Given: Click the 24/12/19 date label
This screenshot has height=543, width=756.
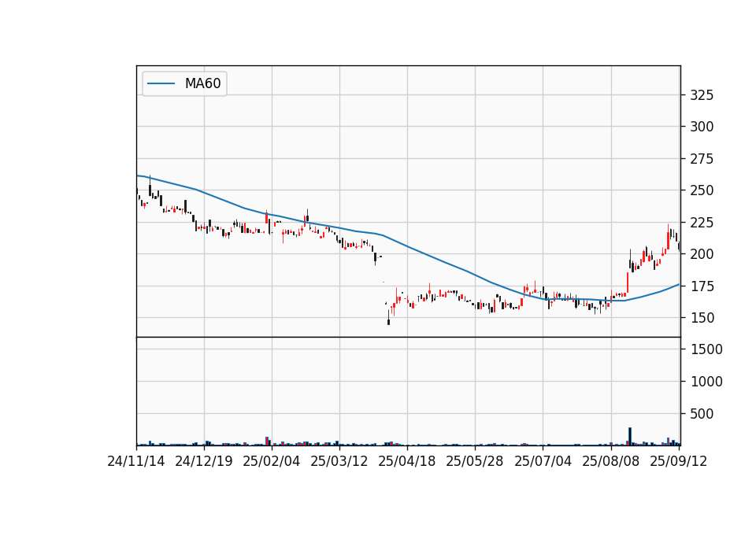Looking at the screenshot, I should [x=204, y=462].
